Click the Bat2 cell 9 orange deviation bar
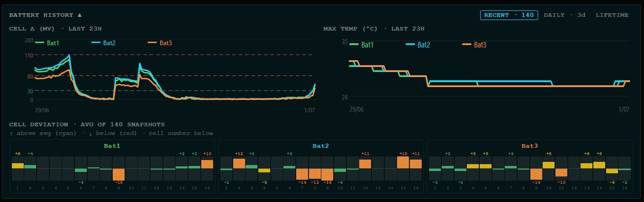The image size is (644, 202). click(327, 175)
